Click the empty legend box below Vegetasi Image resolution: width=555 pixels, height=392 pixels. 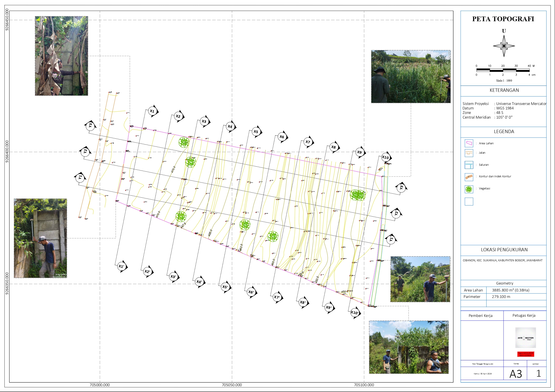tap(469, 201)
